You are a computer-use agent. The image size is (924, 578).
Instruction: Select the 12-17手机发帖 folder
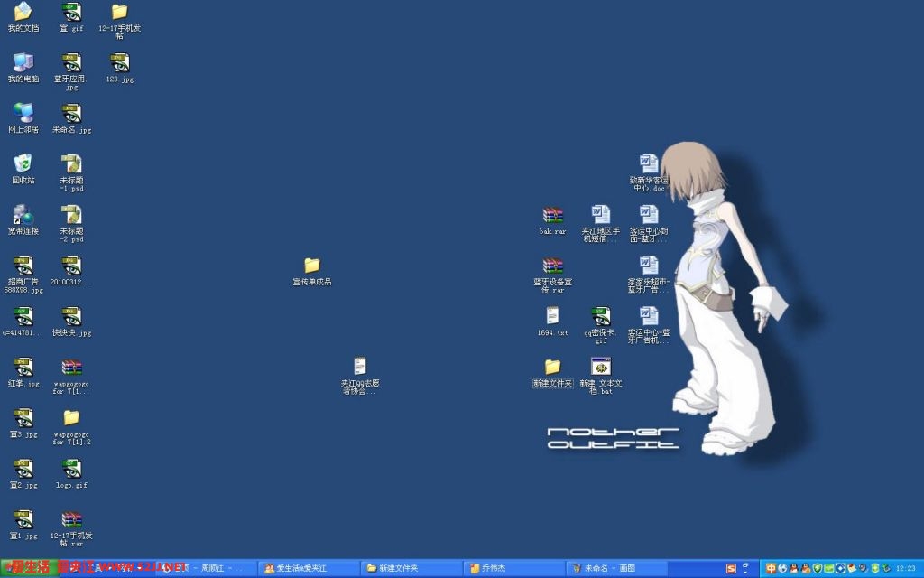[x=120, y=21]
